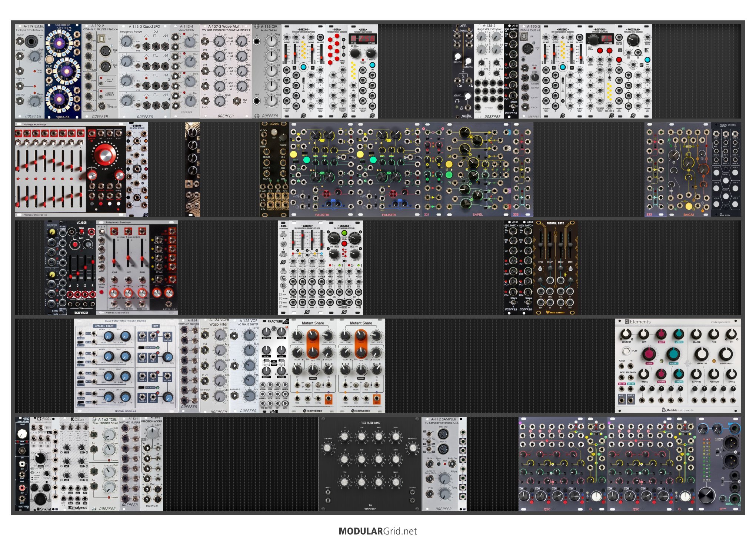Adjust the LFO 1 frequency knob on A-143-3
This screenshot has height=539, width=756.
127,41
